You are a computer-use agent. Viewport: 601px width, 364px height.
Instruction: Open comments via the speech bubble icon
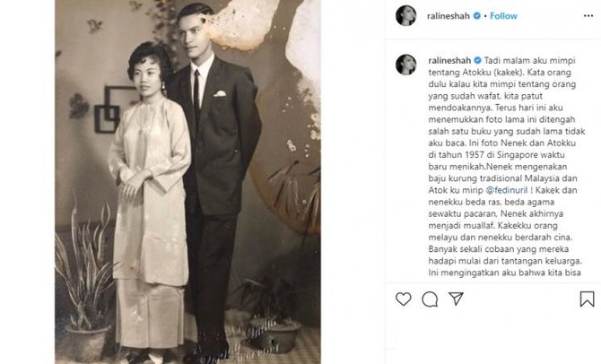430,299
